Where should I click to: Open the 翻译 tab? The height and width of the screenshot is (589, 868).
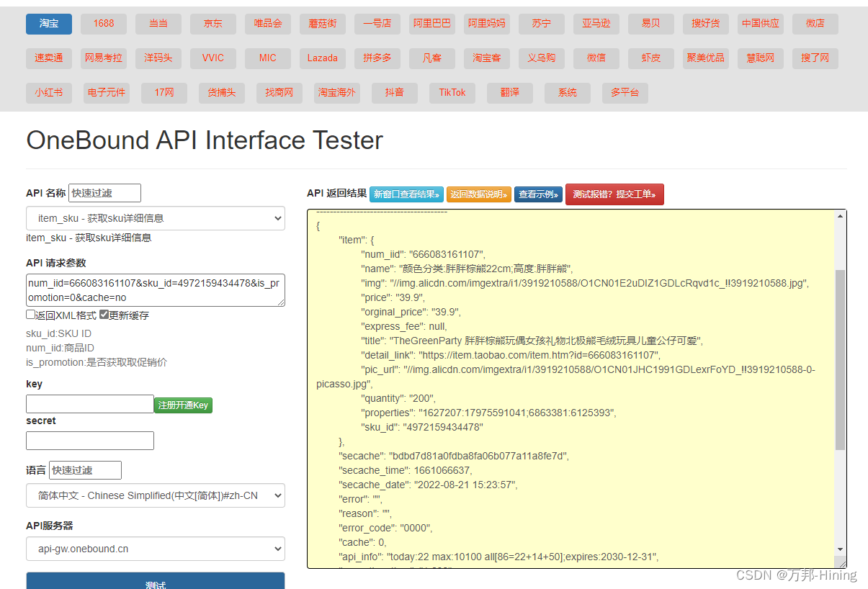509,92
